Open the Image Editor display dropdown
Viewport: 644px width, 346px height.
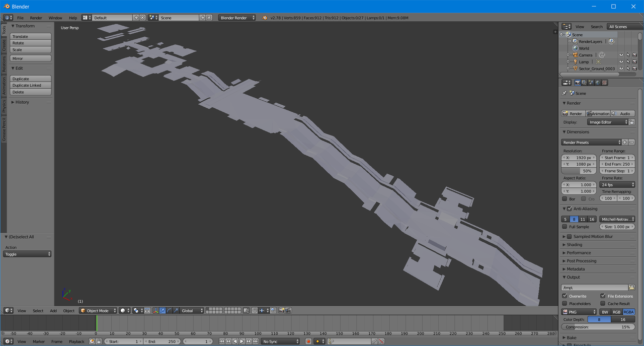pos(608,122)
